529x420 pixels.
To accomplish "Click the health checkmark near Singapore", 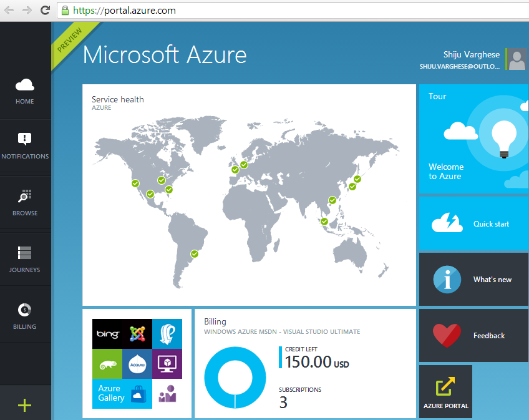I will point(324,222).
